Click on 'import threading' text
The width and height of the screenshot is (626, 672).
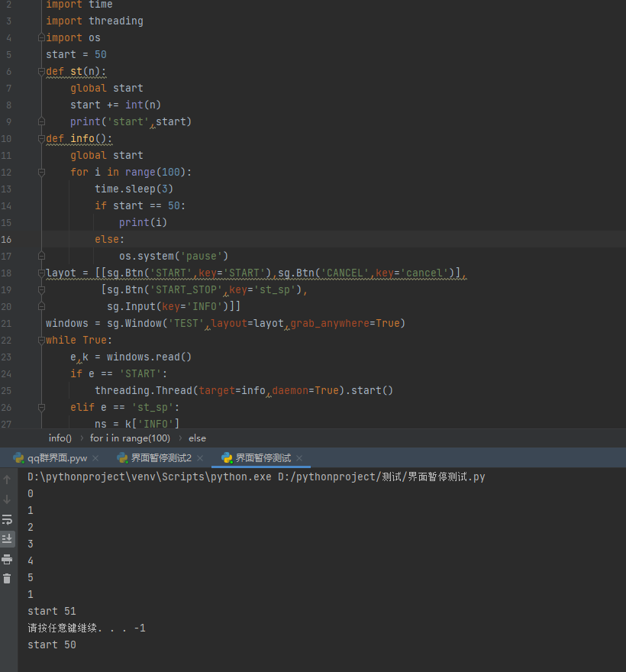[95, 21]
